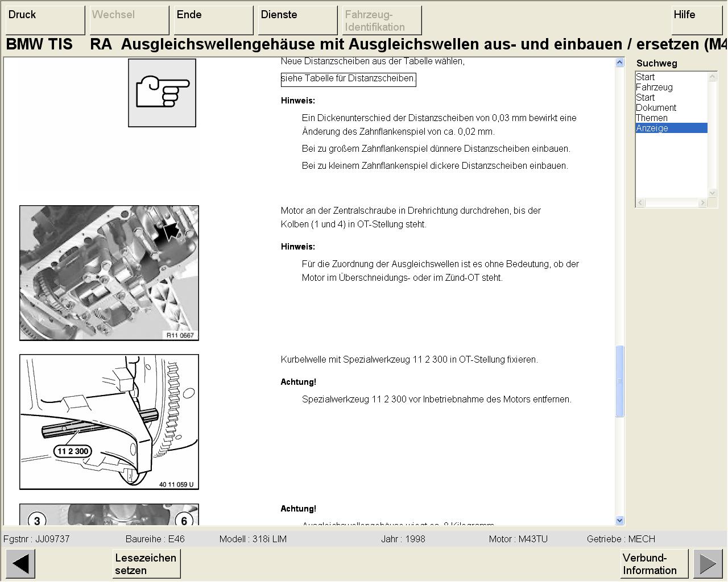Click Suchweg horizontal scroll right arrow
The width and height of the screenshot is (728, 582).
click(x=702, y=202)
